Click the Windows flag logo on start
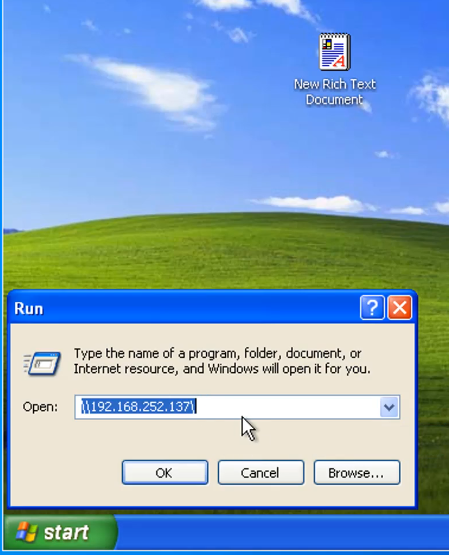Viewport: 449px width, 555px height. point(26,532)
